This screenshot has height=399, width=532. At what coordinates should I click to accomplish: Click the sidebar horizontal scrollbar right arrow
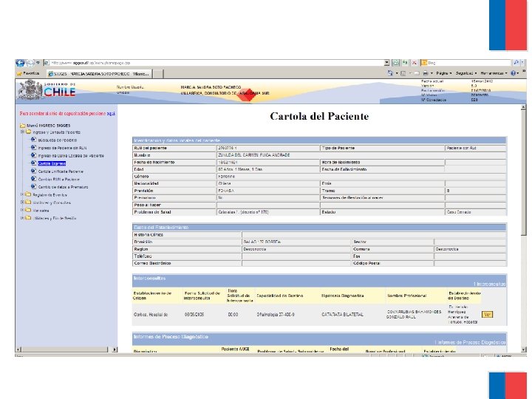point(115,349)
